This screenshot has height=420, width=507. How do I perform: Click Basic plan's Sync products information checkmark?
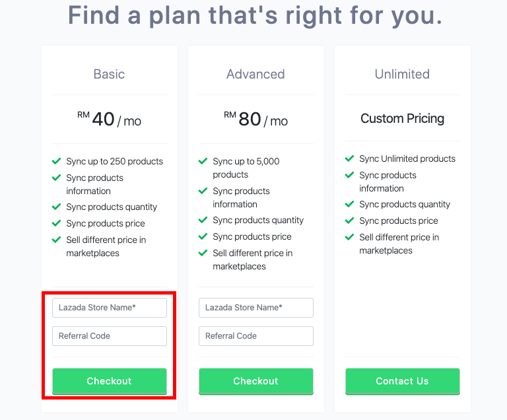pos(57,178)
